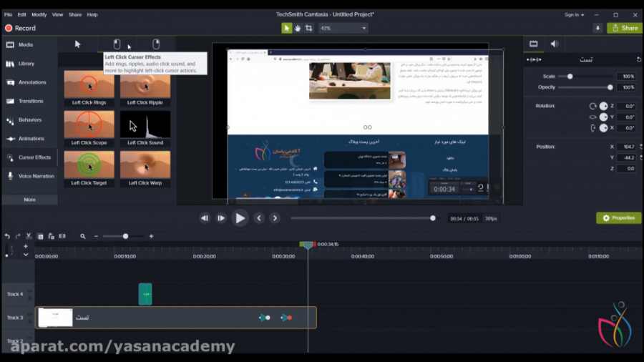Switch to Right Click effects mouse tab
Image resolution: width=644 pixels, height=362 pixels.
point(156,44)
